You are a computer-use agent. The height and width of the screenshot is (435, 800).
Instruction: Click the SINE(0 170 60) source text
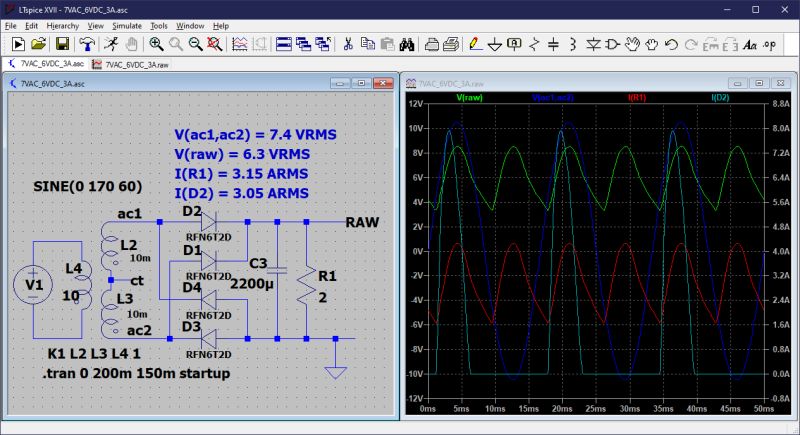click(x=88, y=186)
